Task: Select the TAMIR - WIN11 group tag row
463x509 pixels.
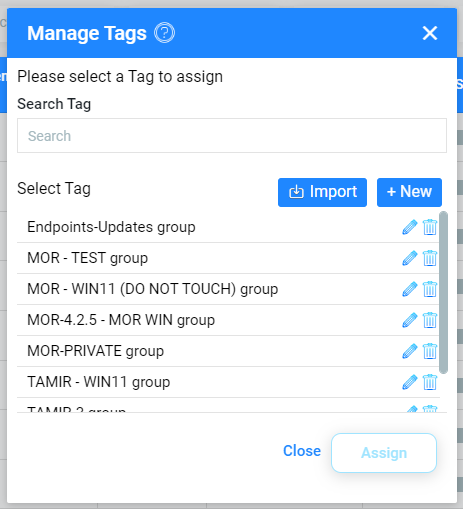Action: click(228, 382)
